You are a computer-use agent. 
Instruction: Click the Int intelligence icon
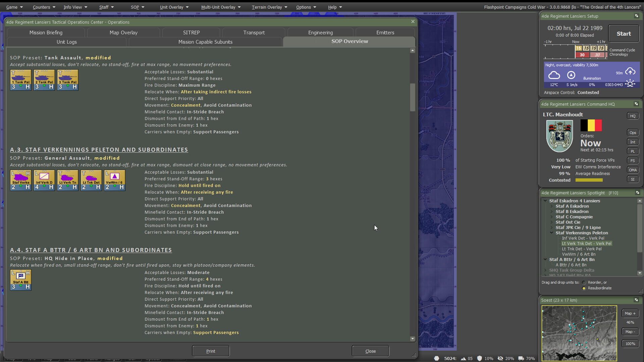633,142
